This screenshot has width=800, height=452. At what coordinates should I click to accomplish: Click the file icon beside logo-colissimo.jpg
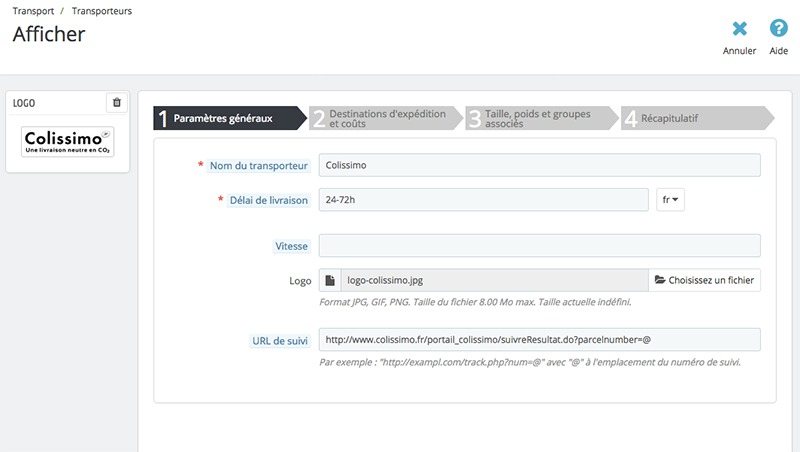point(330,280)
